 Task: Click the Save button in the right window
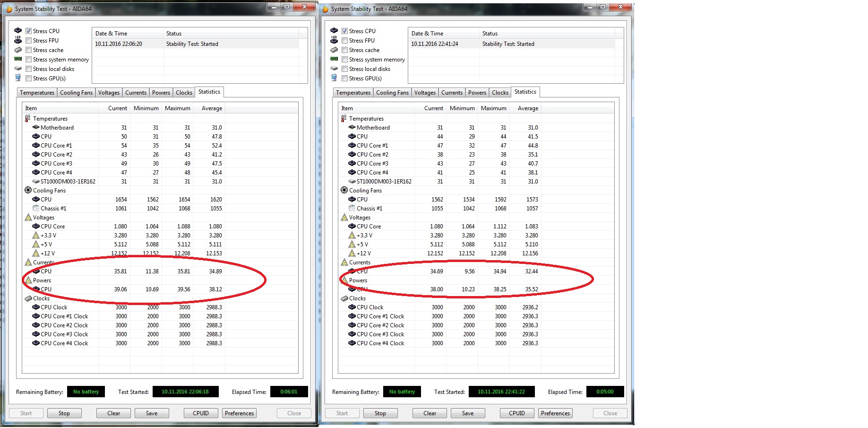(x=468, y=413)
